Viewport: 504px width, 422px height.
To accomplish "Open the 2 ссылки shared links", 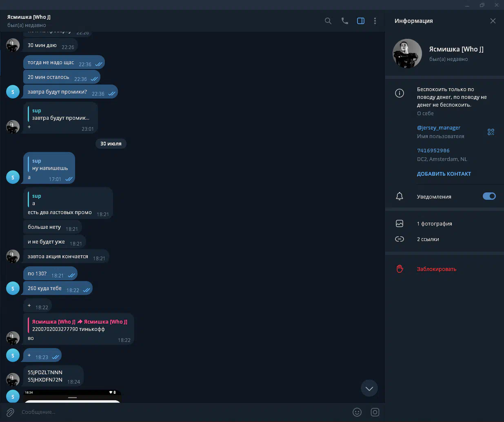I will [444, 239].
